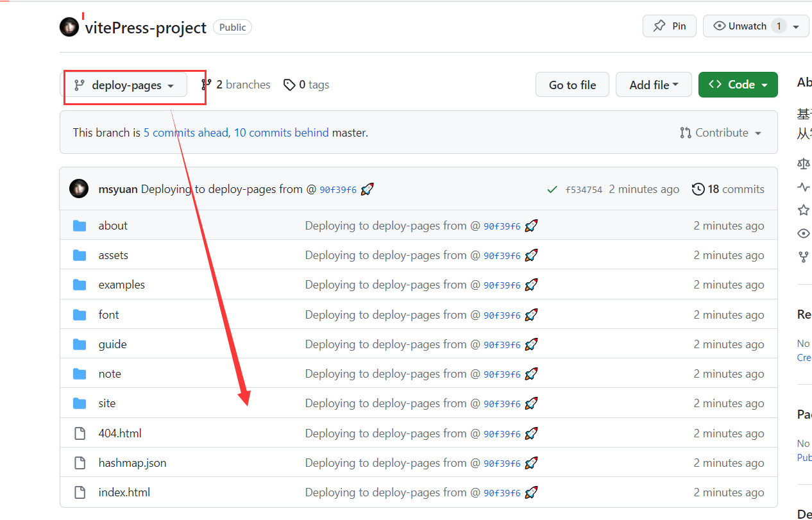812x520 pixels.
Task: Open commit 90f39f6 in the index.html row
Action: 502,493
